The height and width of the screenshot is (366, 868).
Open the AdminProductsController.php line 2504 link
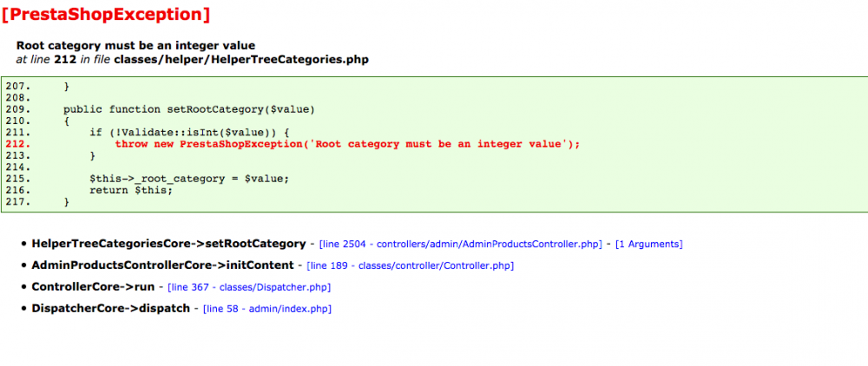pos(461,244)
